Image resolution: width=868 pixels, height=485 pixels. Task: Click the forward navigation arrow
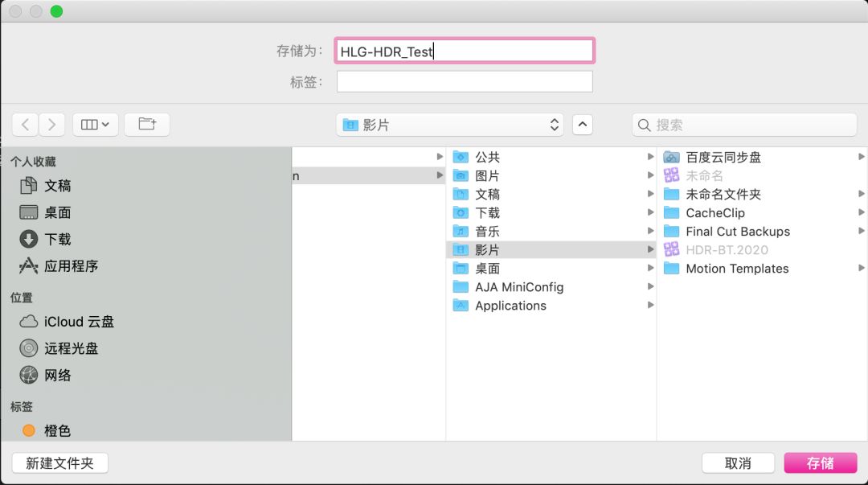[52, 125]
